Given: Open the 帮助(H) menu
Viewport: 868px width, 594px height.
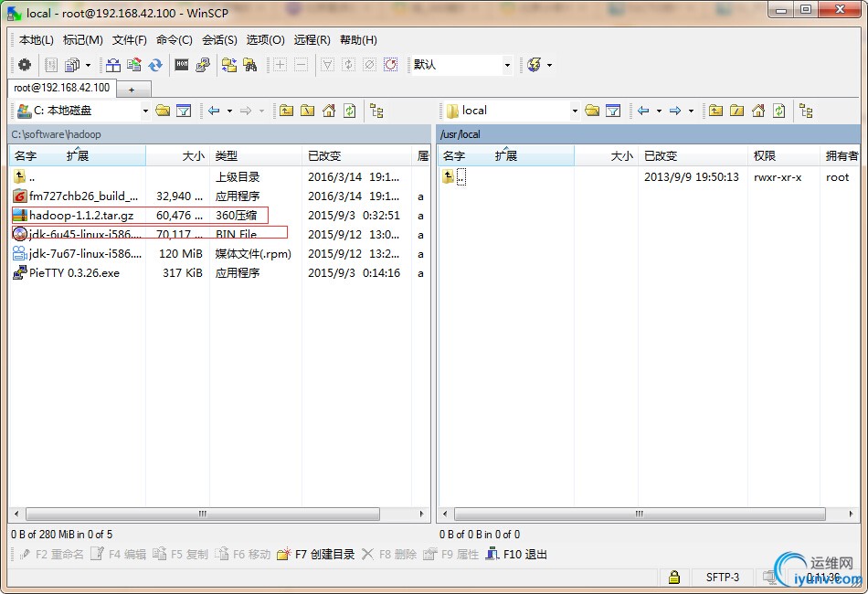Looking at the screenshot, I should [359, 40].
